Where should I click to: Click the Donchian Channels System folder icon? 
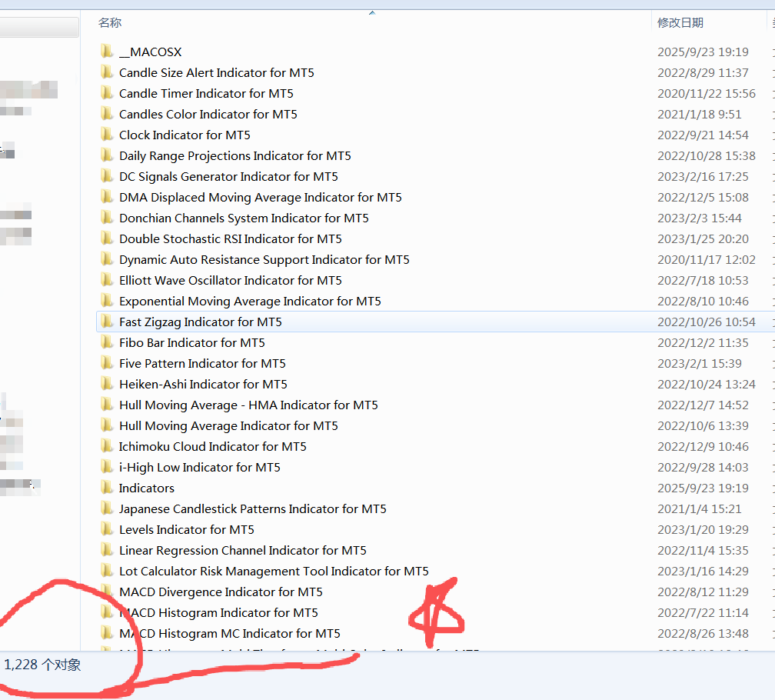pos(107,218)
